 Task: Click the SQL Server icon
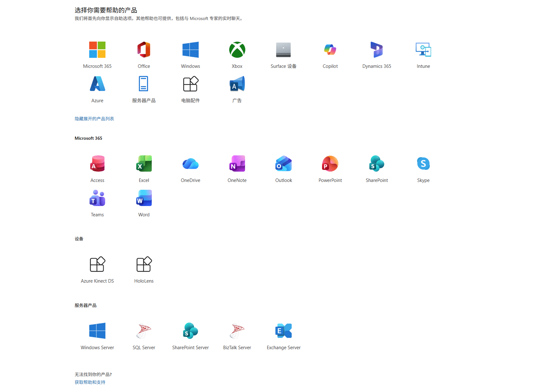tap(144, 331)
